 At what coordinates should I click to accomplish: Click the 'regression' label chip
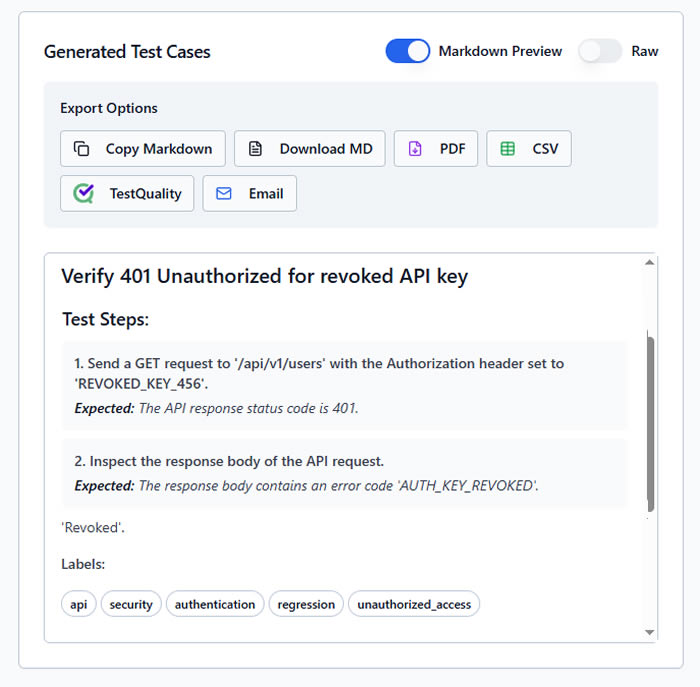pos(306,604)
